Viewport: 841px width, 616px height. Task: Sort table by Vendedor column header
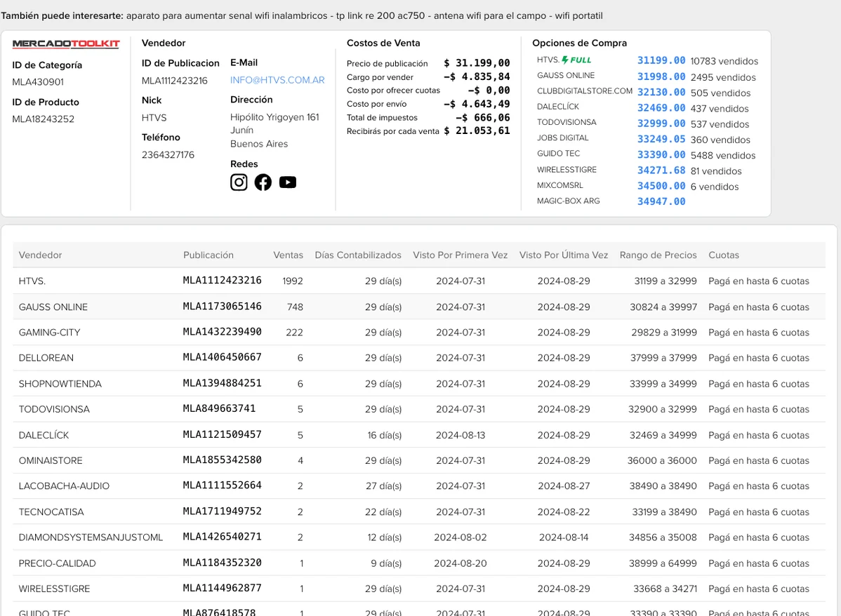(x=40, y=255)
